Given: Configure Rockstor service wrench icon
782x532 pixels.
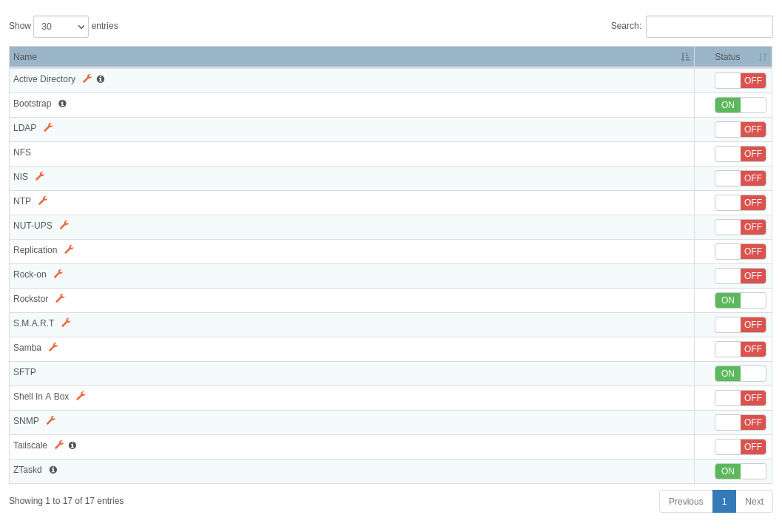Looking at the screenshot, I should click(61, 299).
